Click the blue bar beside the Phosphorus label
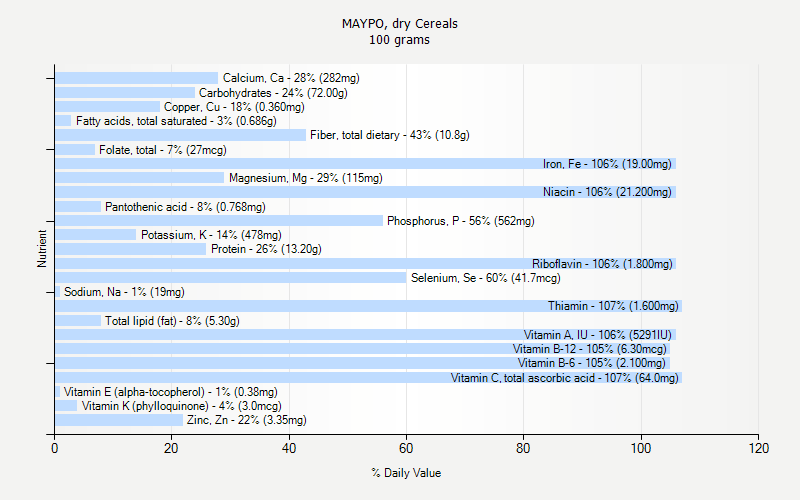800x500 pixels. 219,221
